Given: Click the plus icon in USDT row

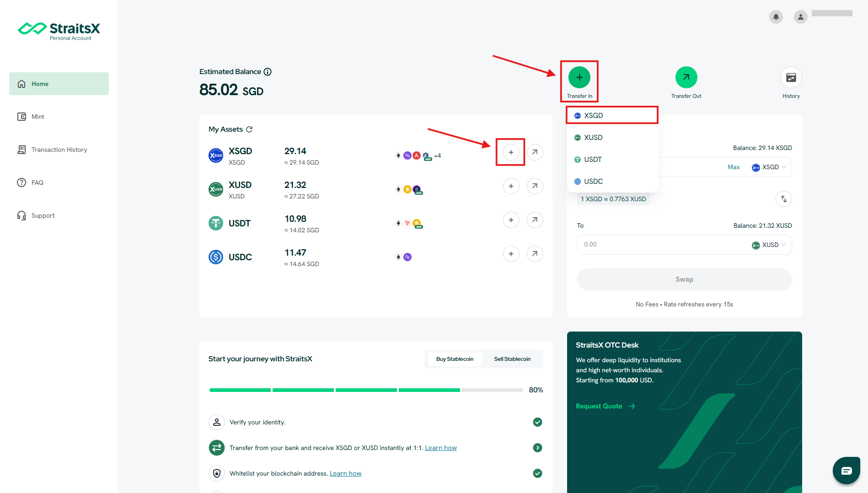Looking at the screenshot, I should point(511,220).
